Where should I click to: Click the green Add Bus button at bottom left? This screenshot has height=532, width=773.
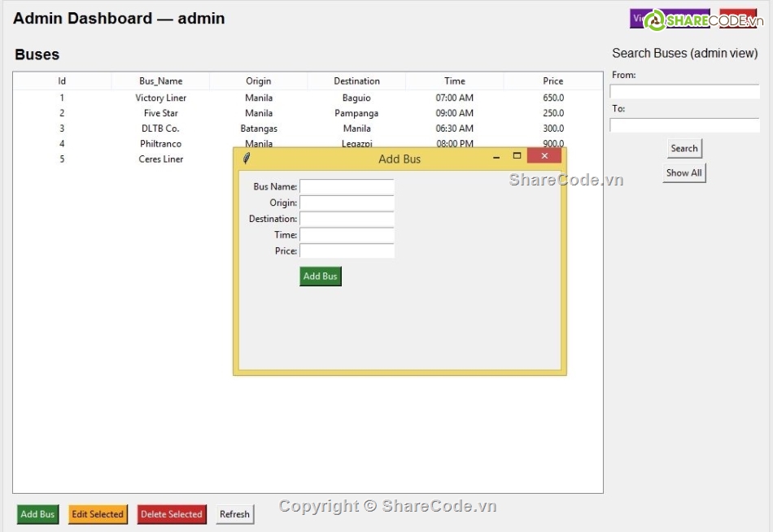[37, 514]
